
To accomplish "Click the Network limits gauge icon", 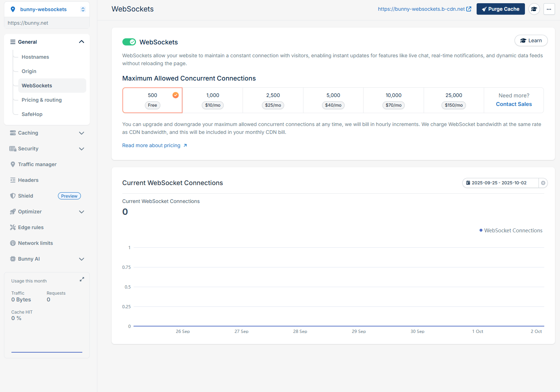I will point(13,243).
